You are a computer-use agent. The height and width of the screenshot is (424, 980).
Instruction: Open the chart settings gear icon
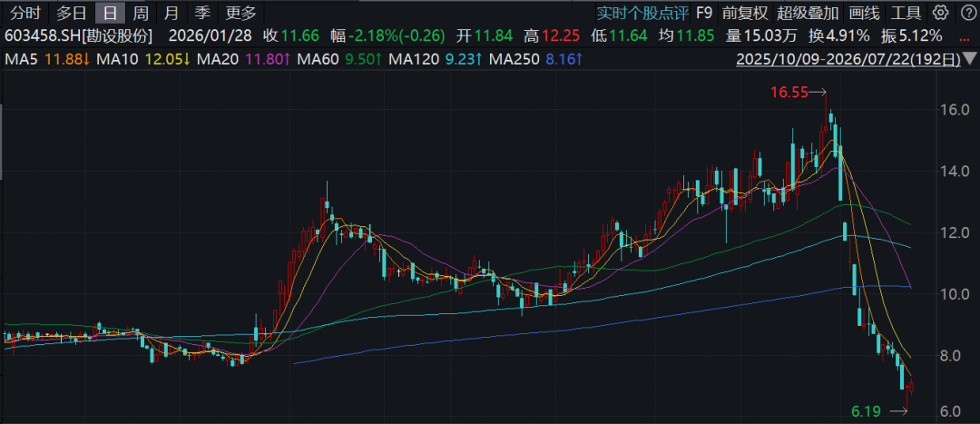[x=940, y=12]
